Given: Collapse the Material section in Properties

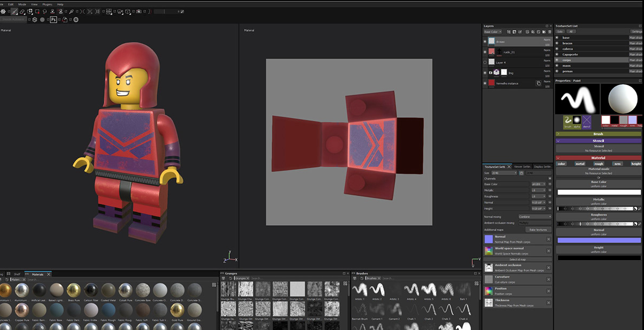Looking at the screenshot, I should (599, 158).
